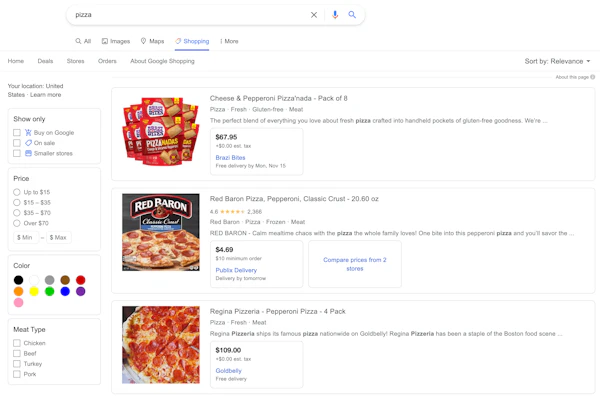
Task: Open the Pizza'nadas product image
Action: [x=161, y=131]
